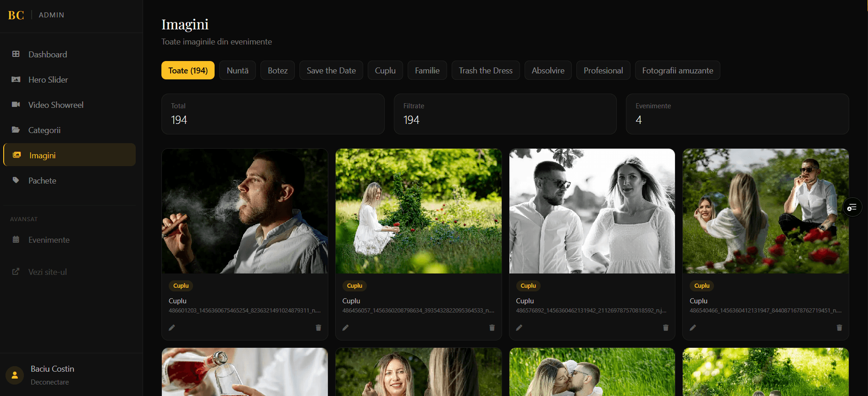This screenshot has height=396, width=868.
Task: Select the Toate (194) filter tab
Action: coord(188,70)
